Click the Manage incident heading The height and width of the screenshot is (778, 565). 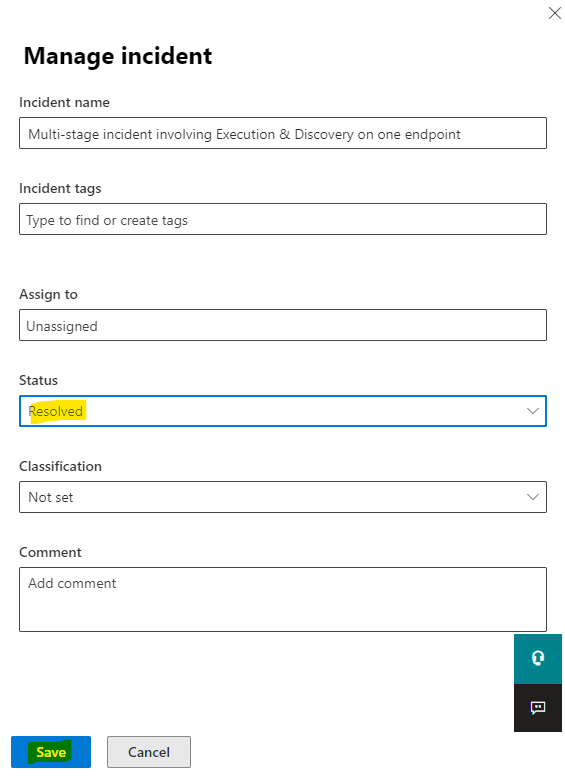[x=118, y=56]
